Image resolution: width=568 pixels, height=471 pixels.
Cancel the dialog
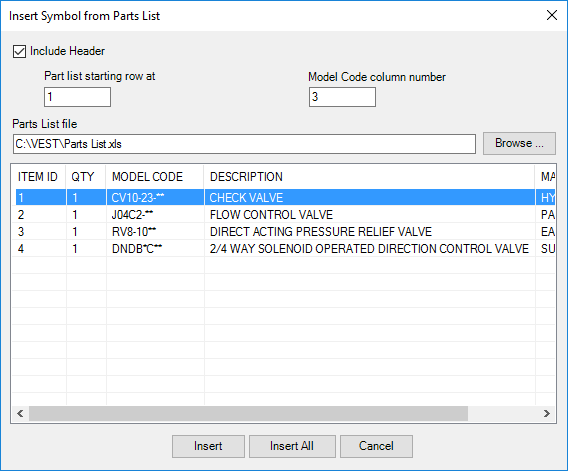[376, 446]
